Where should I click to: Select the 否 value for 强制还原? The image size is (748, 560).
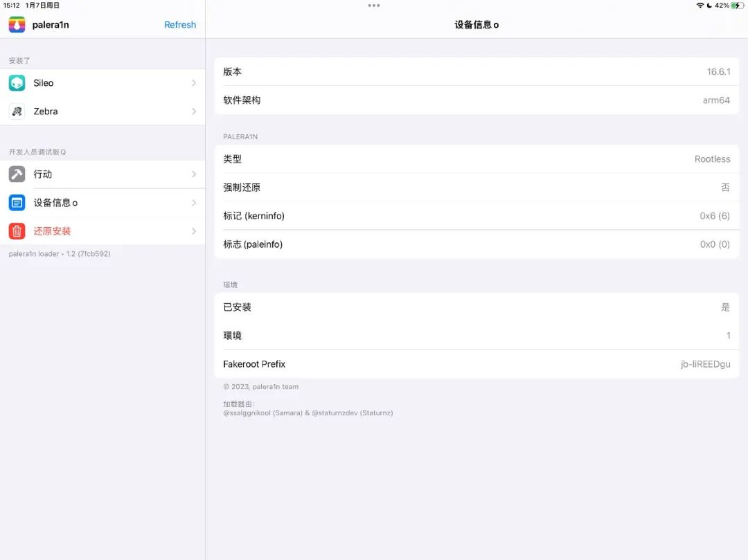[726, 188]
